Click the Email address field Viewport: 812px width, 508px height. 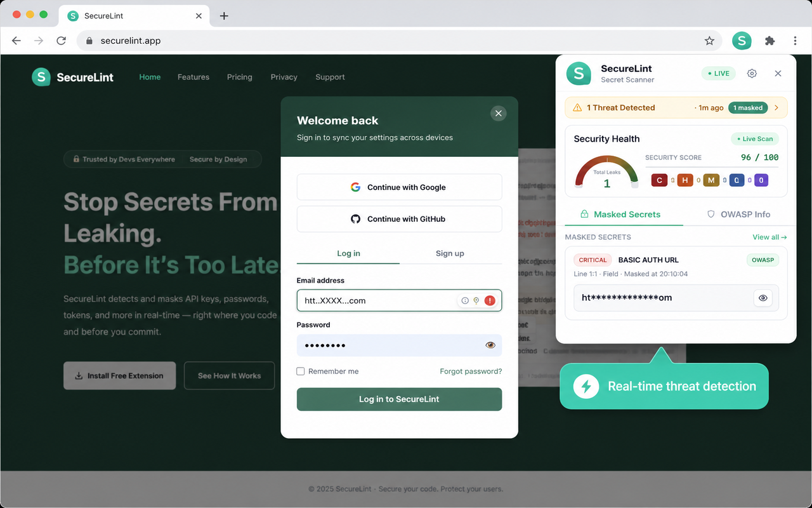coord(399,300)
